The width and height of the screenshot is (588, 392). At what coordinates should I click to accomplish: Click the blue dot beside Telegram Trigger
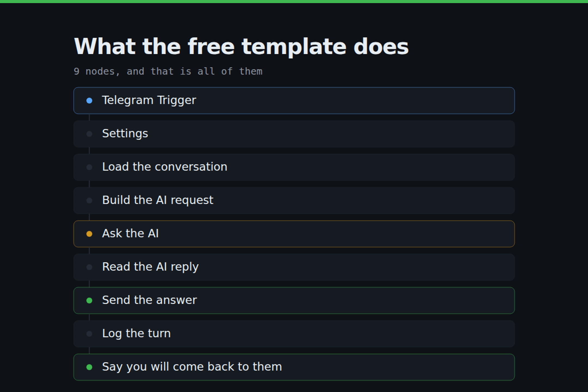(x=89, y=101)
